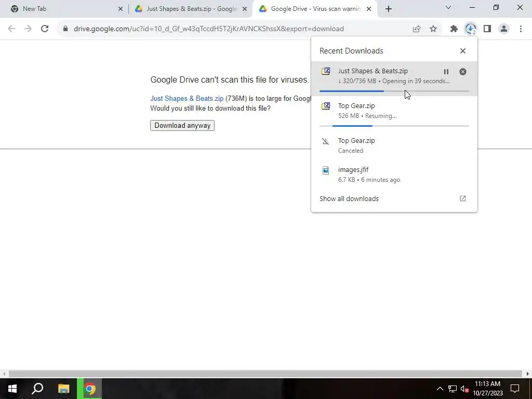Click the Just Shapes & Beats.zip file icon

(326, 71)
